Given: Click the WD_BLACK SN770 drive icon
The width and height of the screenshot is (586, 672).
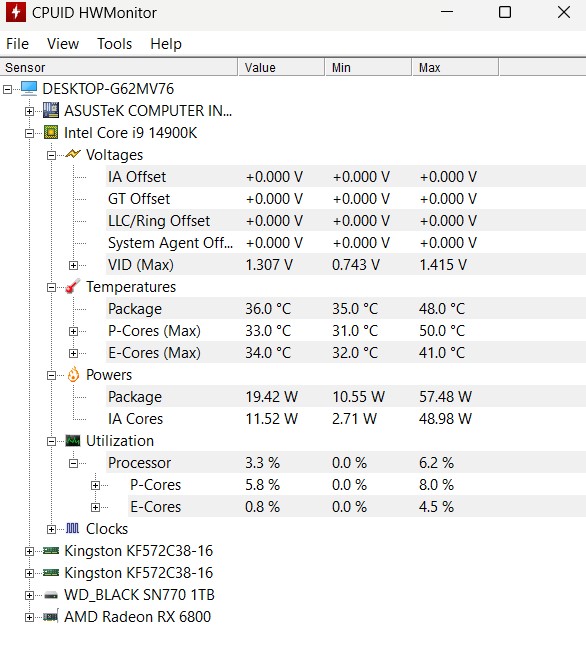Looking at the screenshot, I should pyautogui.click(x=51, y=595).
